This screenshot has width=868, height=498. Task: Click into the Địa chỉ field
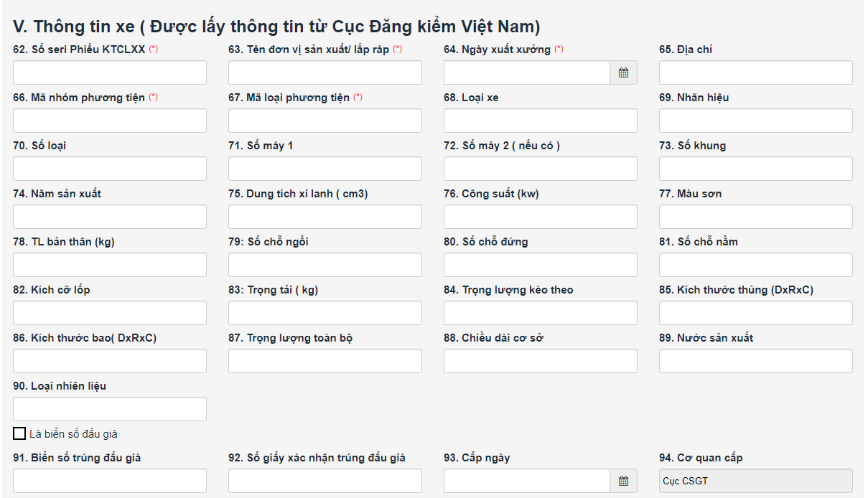click(756, 72)
